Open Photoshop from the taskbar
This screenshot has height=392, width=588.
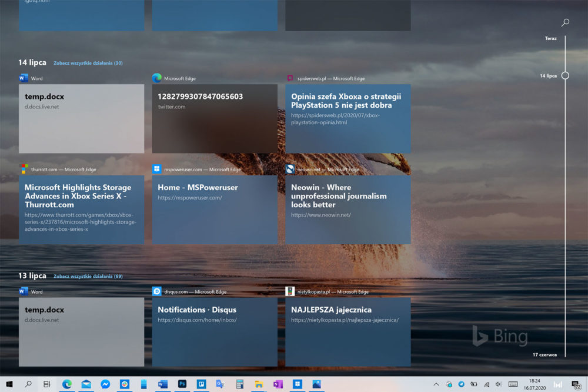(182, 384)
